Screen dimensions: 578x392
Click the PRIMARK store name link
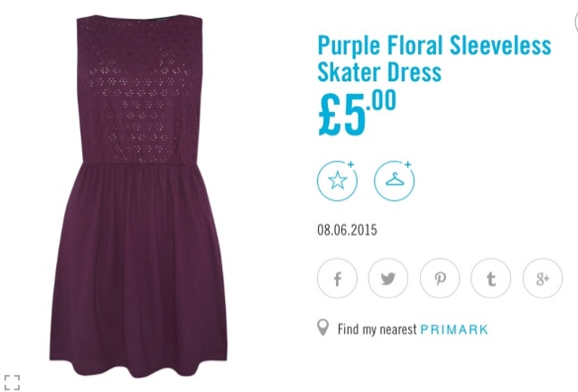454,330
